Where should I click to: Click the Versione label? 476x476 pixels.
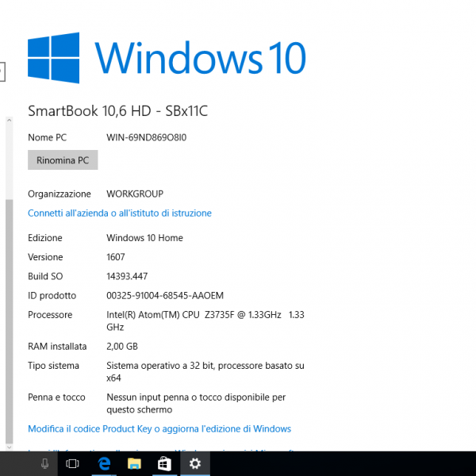click(45, 257)
